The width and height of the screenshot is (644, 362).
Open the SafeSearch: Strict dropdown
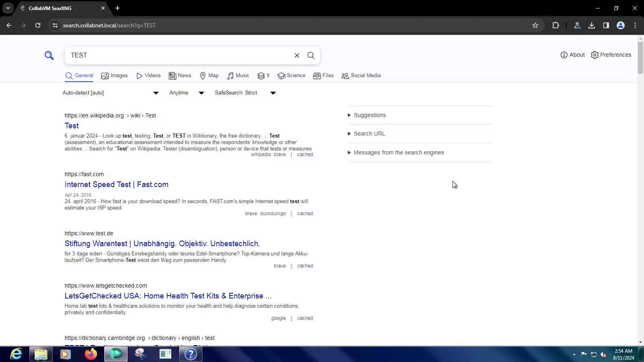[245, 93]
